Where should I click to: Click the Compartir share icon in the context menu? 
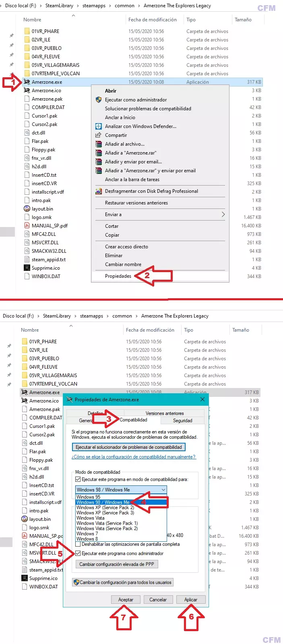click(x=99, y=135)
